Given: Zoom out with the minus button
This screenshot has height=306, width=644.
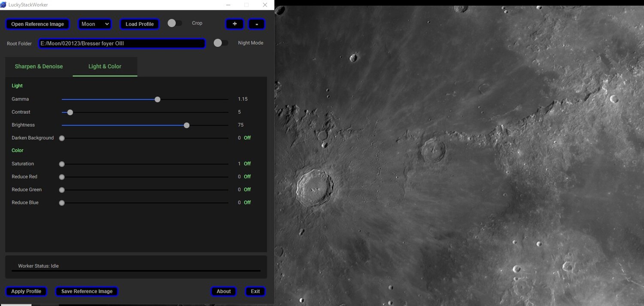Looking at the screenshot, I should (x=256, y=24).
